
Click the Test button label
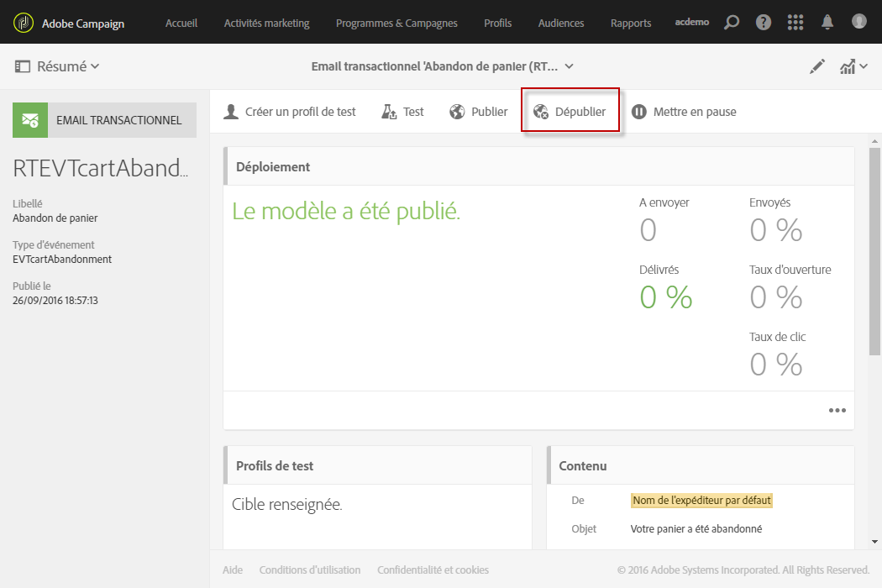[413, 112]
